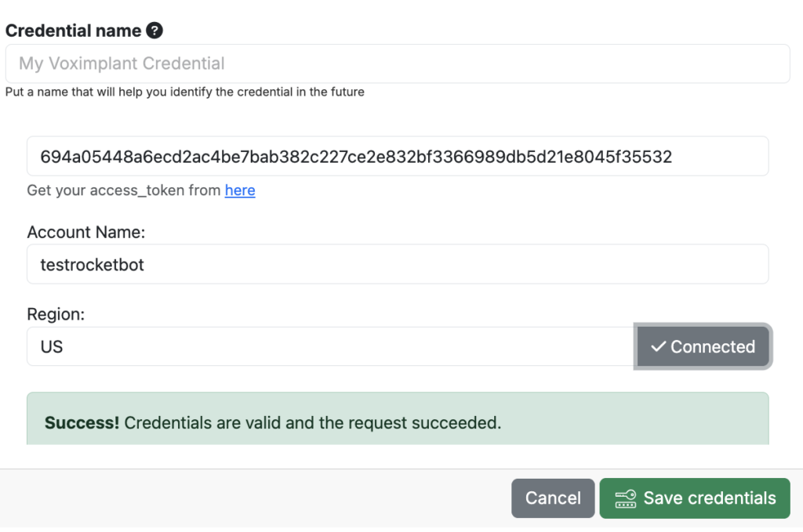Screen dimensions: 803x532
Task: Select the Account Name field with testrocketbot
Action: [397, 265]
